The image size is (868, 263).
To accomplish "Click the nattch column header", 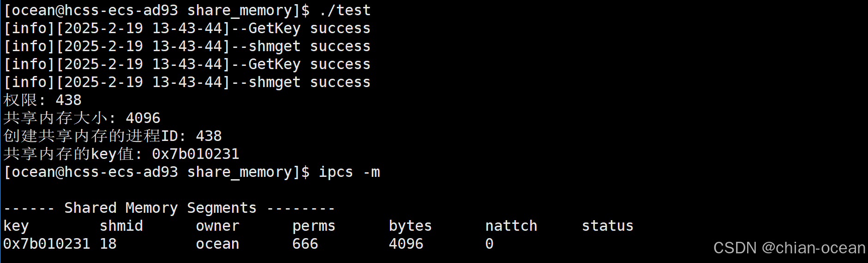I will (511, 226).
